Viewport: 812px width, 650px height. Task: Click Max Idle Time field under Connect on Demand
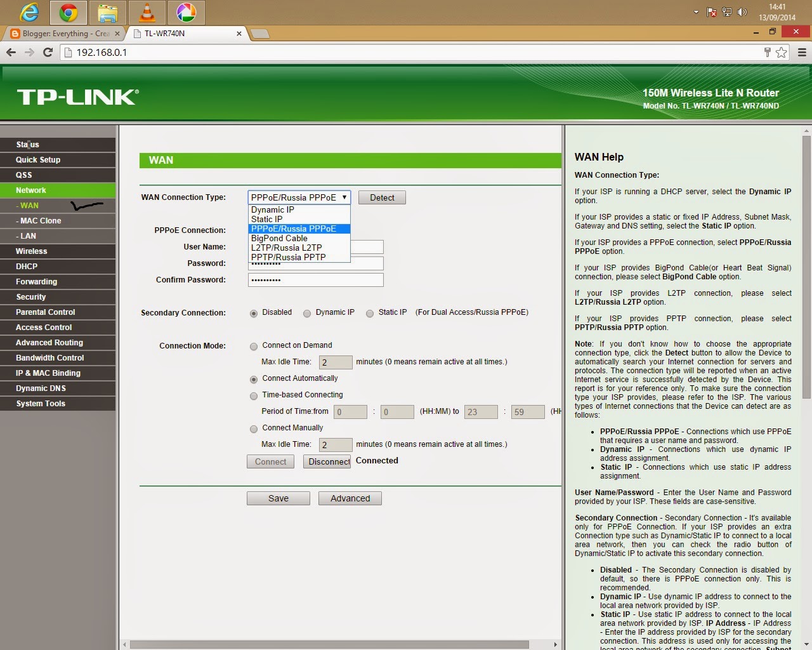[x=336, y=362]
